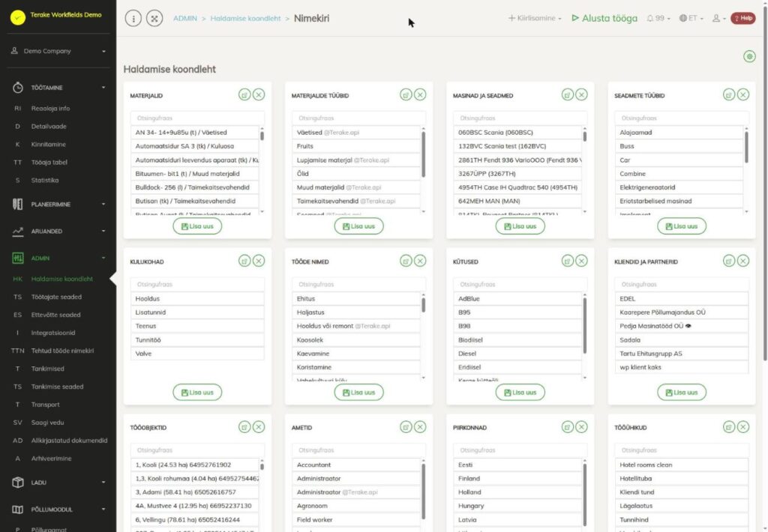768x532 pixels.
Task: Expand the Ladu sidebar section
Action: coord(58,483)
